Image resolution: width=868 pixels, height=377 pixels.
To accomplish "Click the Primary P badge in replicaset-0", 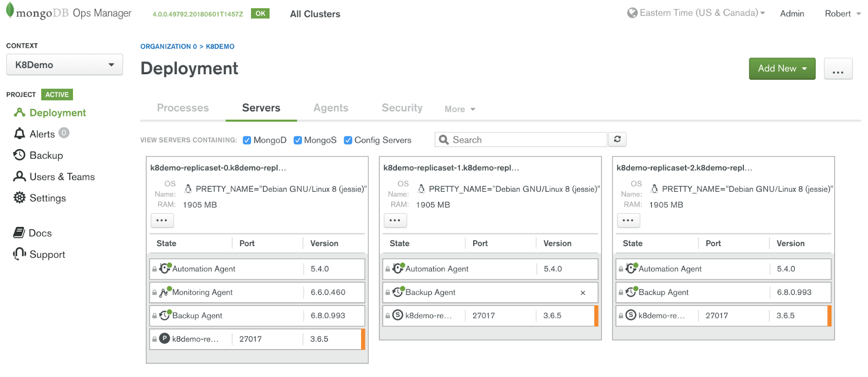I will (x=165, y=338).
